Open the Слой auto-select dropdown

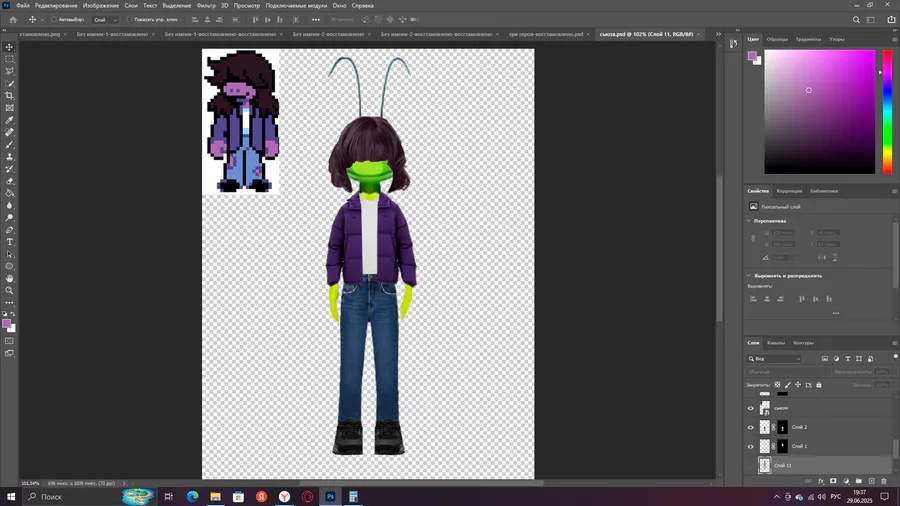point(105,20)
